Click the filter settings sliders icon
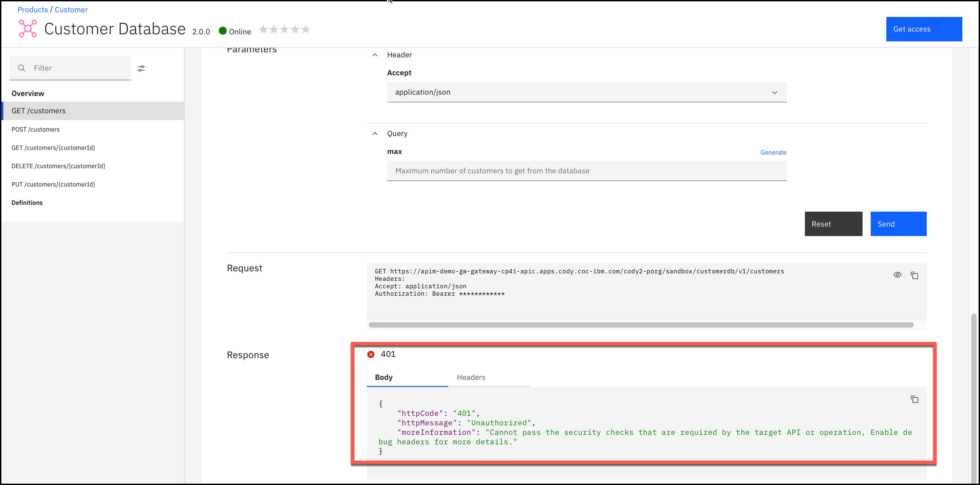 (141, 69)
